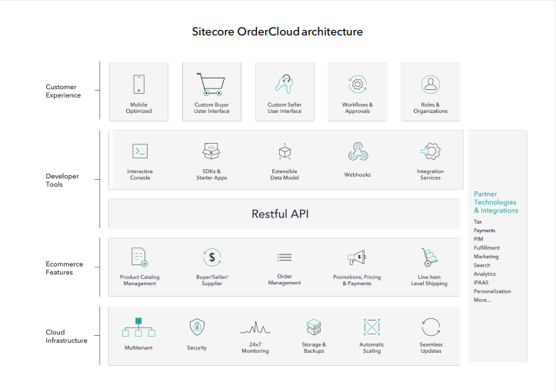Click the Storage & Backups stack icon
The width and height of the screenshot is (556, 392).
(x=314, y=327)
